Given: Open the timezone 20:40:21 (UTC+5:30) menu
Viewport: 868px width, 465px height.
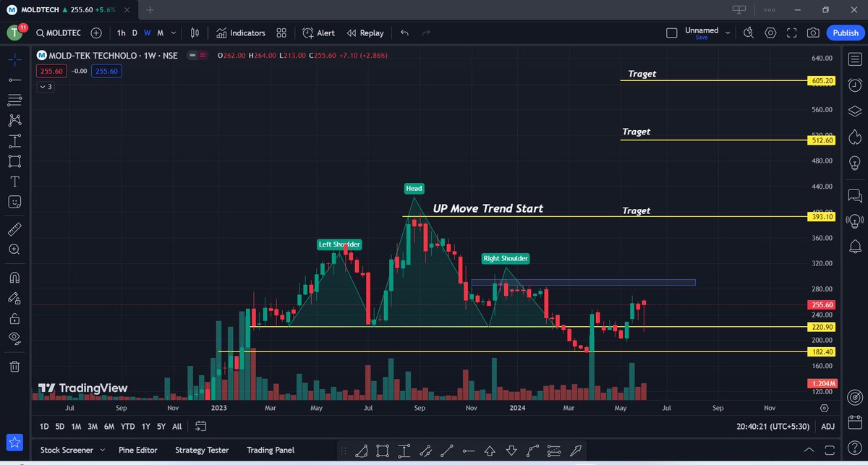Looking at the screenshot, I should click(x=775, y=427).
